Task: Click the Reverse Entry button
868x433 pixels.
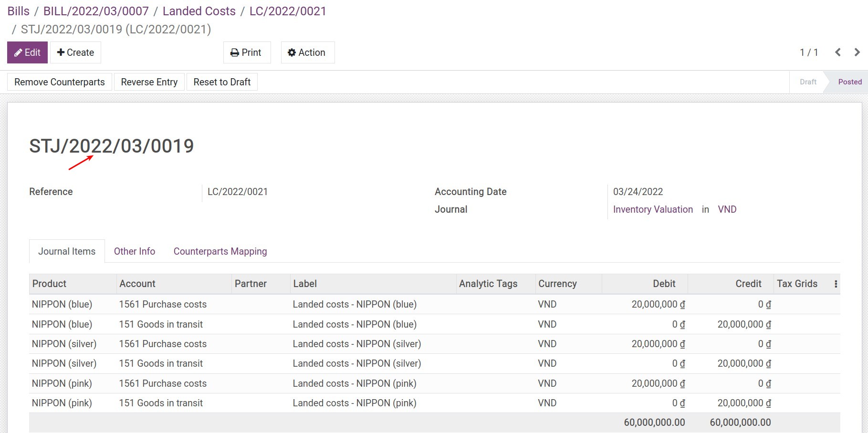Action: click(149, 82)
